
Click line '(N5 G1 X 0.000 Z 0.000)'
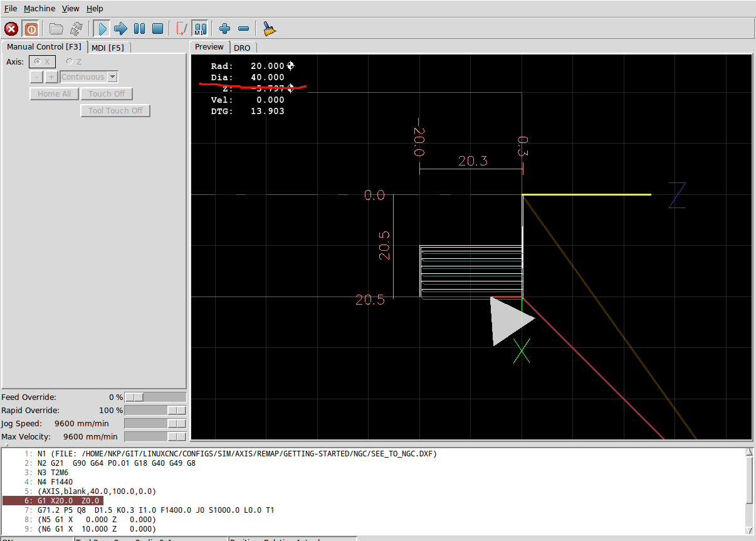tap(97, 520)
